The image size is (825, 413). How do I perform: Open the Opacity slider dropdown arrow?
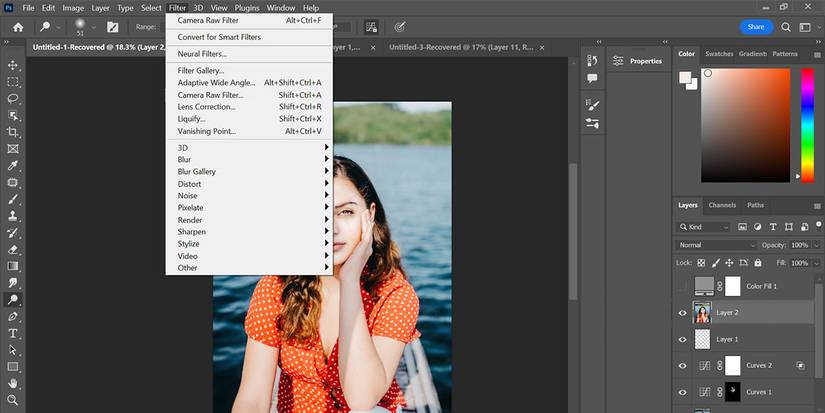point(817,245)
